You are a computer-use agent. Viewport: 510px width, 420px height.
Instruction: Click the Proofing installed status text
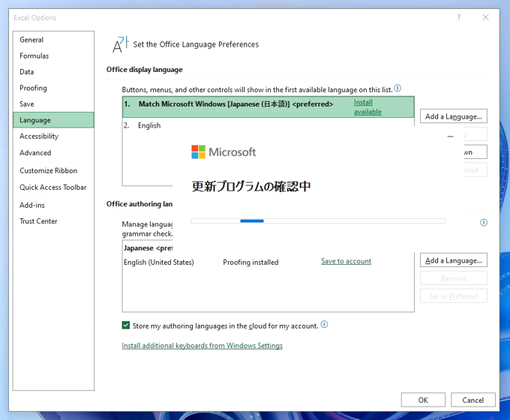point(250,262)
